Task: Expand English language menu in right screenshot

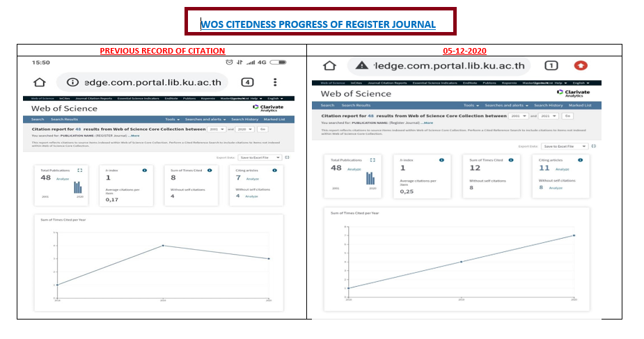Action: pyautogui.click(x=581, y=83)
